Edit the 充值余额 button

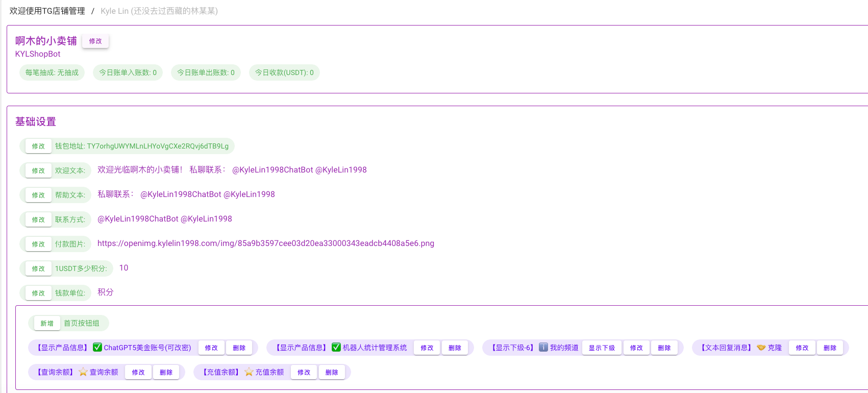(x=304, y=373)
